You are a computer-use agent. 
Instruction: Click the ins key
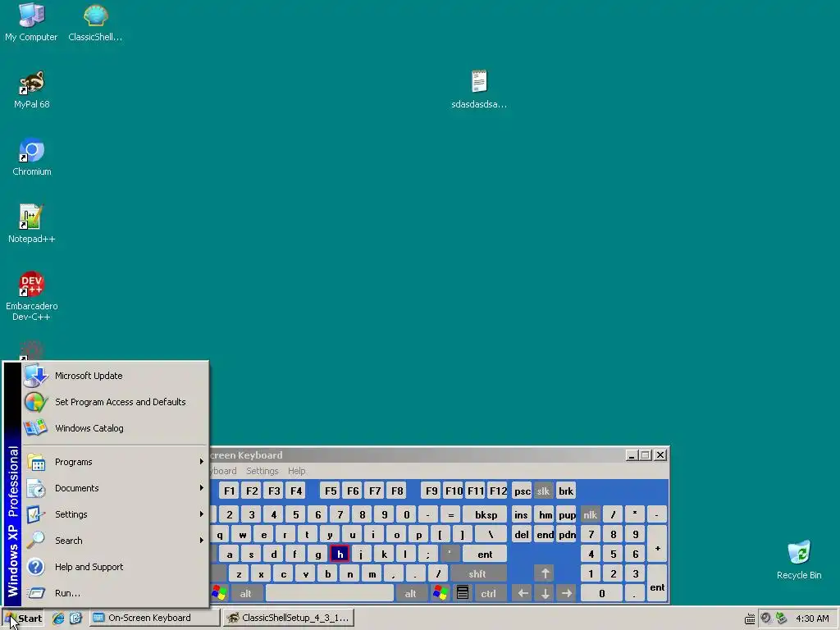pos(521,515)
